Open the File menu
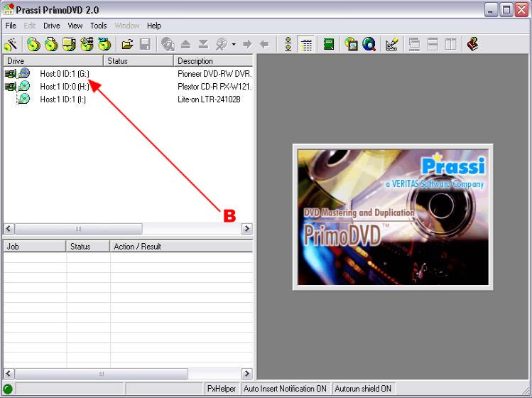532x398 pixels. (x=11, y=26)
